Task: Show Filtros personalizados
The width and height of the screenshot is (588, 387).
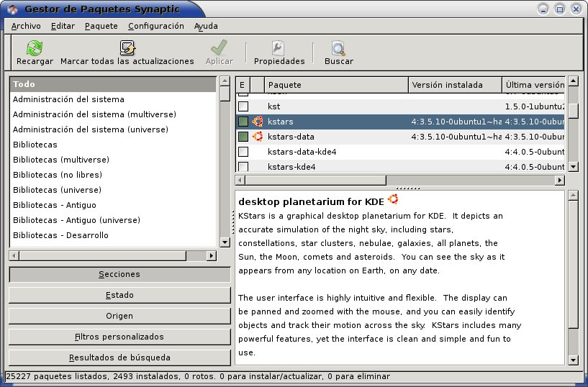Action: point(119,337)
